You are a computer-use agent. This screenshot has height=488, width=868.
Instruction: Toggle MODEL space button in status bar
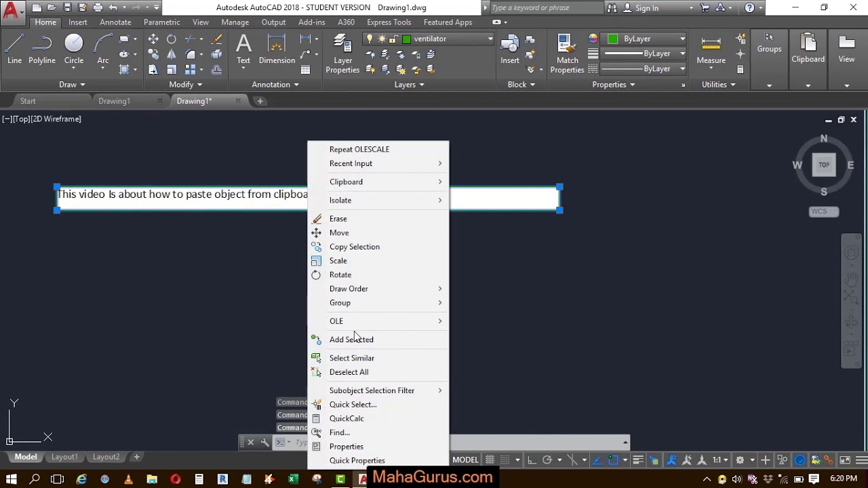(465, 460)
